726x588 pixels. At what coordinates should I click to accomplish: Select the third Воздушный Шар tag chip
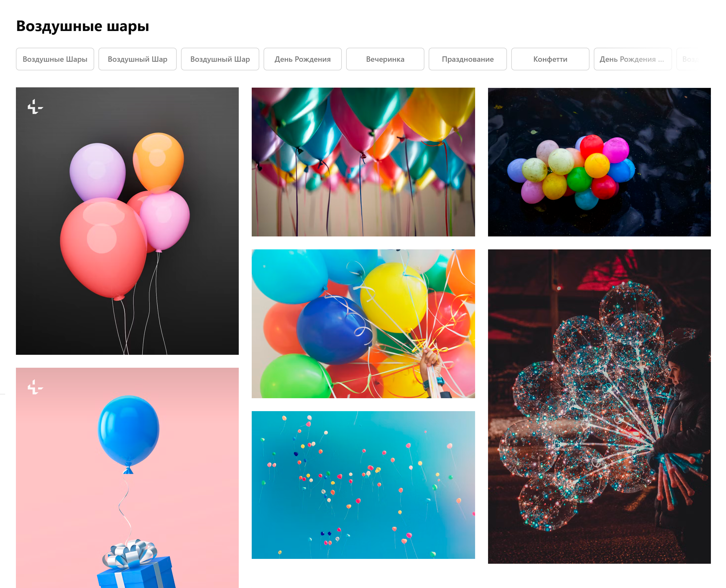(220, 59)
